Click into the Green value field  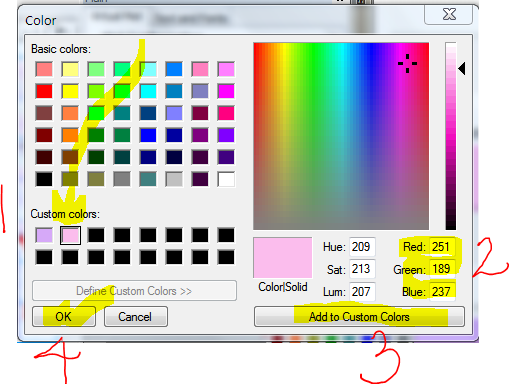click(442, 269)
